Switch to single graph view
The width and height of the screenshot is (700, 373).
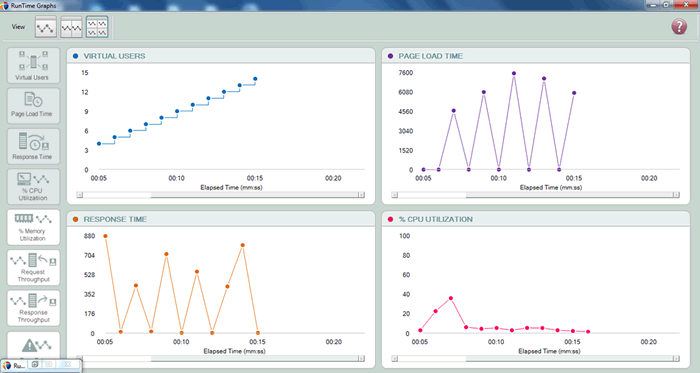coord(46,27)
